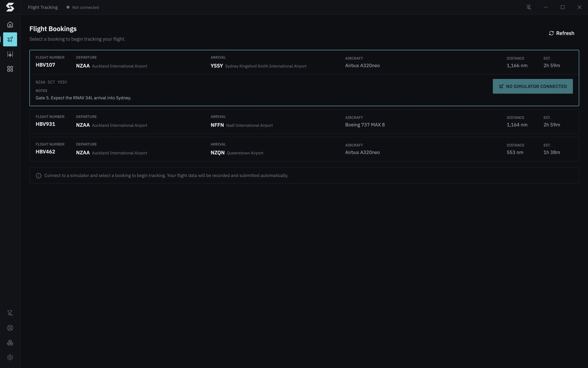Open the Home page in the sidebar
588x368 pixels.
(x=10, y=25)
